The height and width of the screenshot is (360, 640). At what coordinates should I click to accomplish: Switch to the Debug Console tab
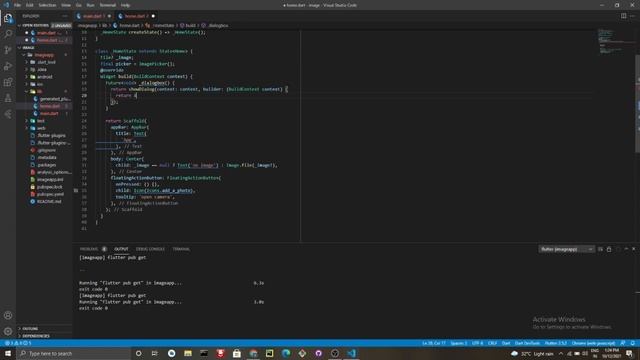150,249
